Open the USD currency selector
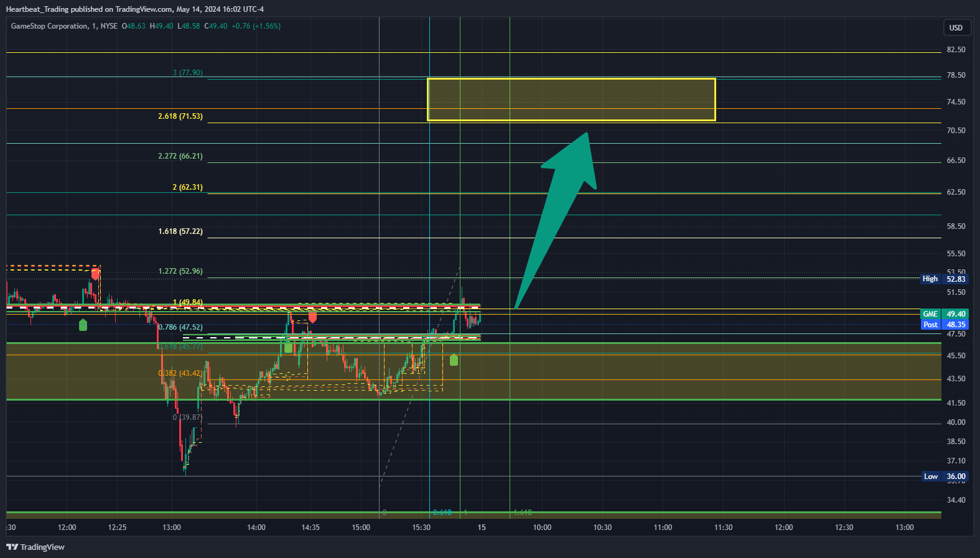Viewport: 980px width, 558px height. (x=956, y=27)
